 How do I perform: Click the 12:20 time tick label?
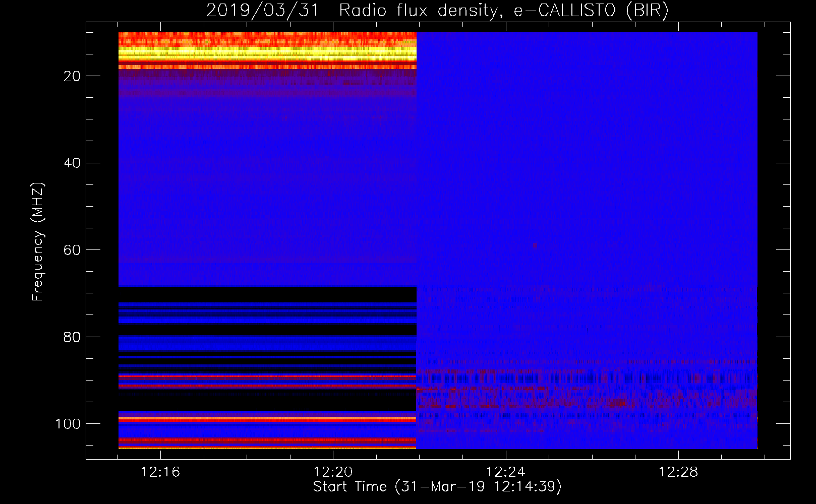pos(333,472)
